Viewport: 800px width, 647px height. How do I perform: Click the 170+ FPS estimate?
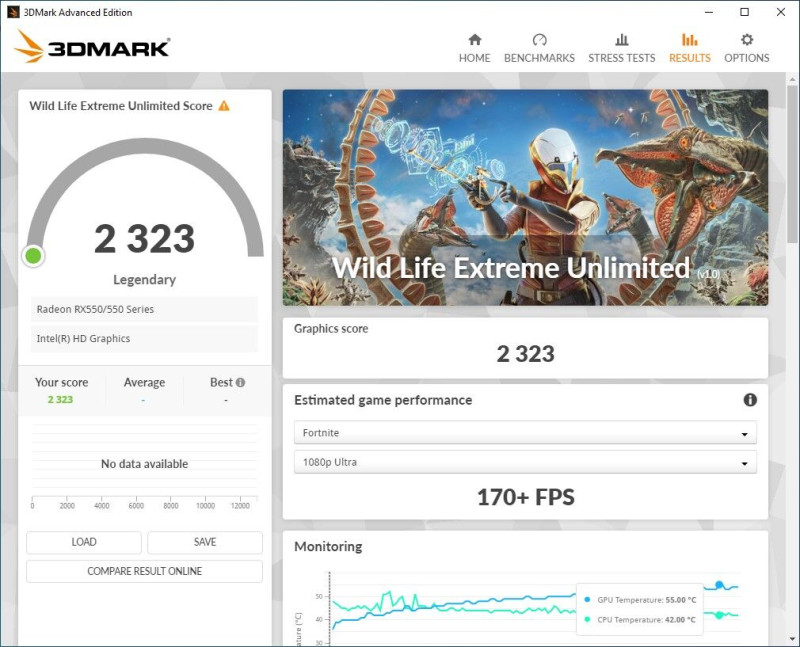(x=526, y=497)
